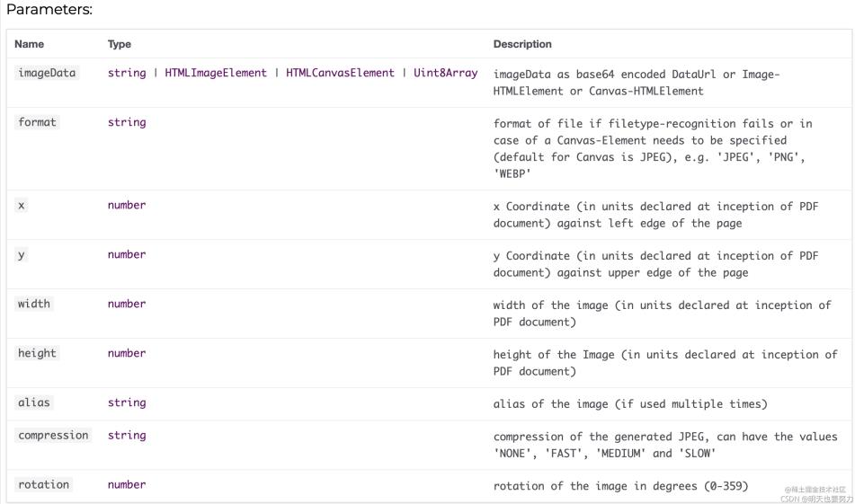855x504 pixels.
Task: Click the Name column header
Action: pos(29,44)
